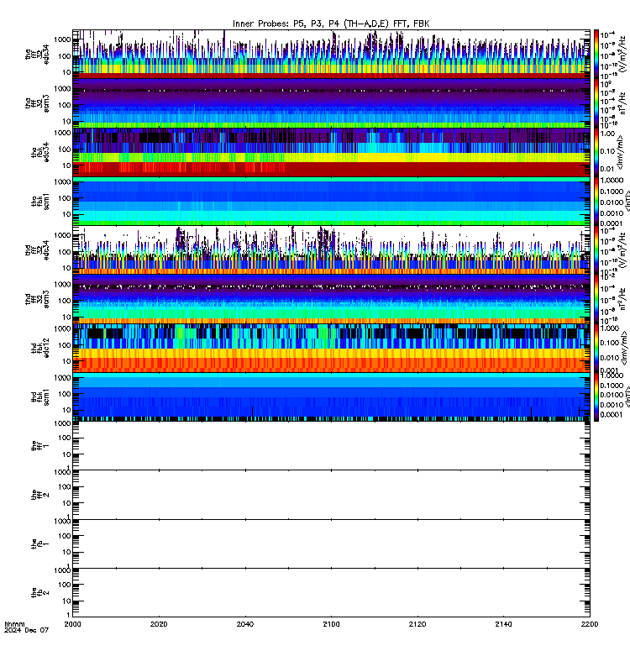The image size is (630, 672).
Task: Click the 'tha fbk edc34' panel label
Action: (x=40, y=153)
